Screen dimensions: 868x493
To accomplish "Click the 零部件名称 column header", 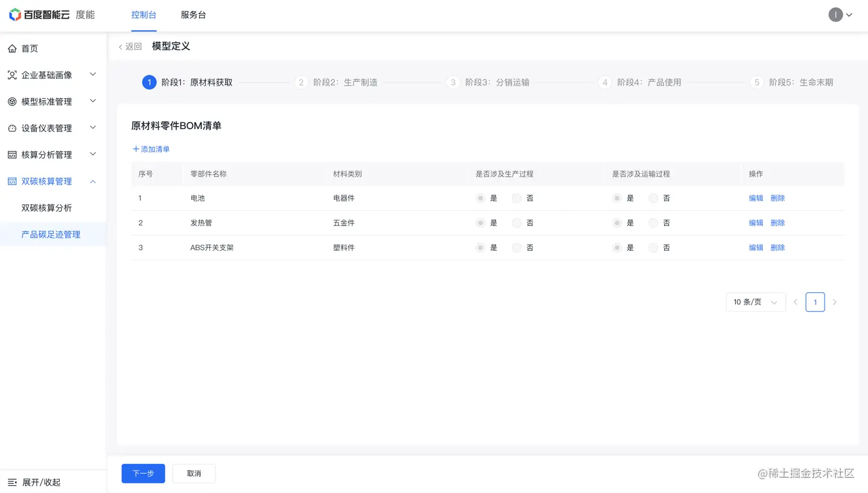I will (x=209, y=174).
